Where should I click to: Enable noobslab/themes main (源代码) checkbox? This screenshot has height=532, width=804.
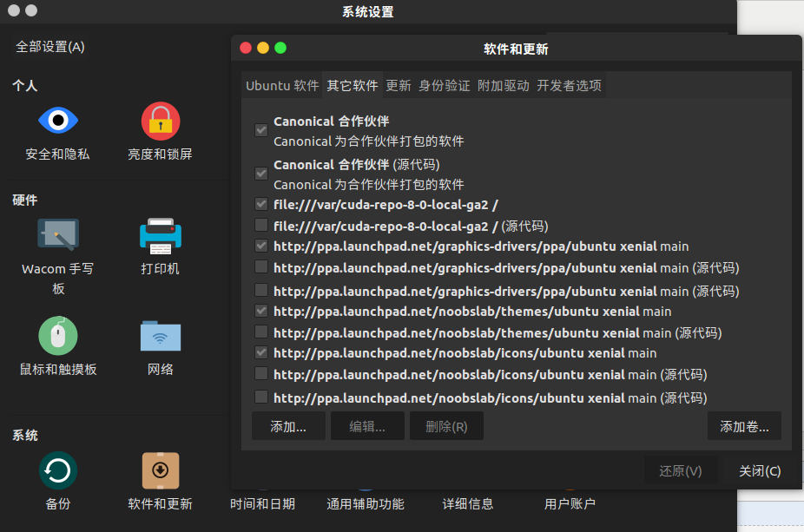click(261, 332)
